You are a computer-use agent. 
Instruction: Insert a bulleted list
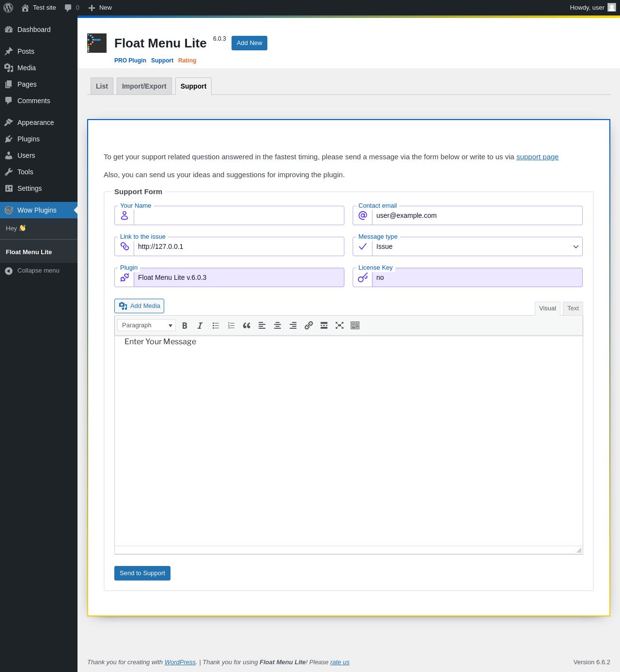[x=216, y=325]
